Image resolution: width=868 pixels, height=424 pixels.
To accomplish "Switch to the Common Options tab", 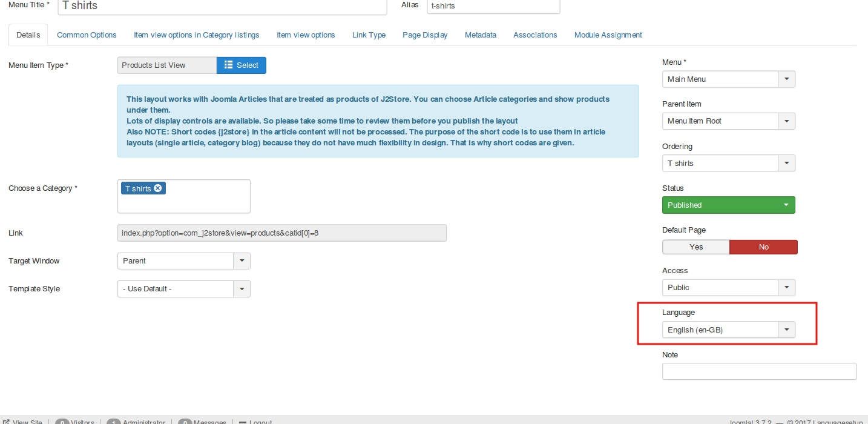I will pos(87,35).
